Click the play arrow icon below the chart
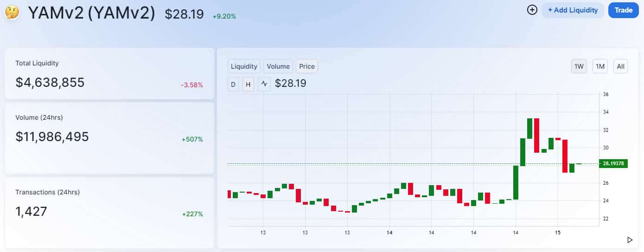This screenshot has width=644, height=252. click(x=630, y=240)
